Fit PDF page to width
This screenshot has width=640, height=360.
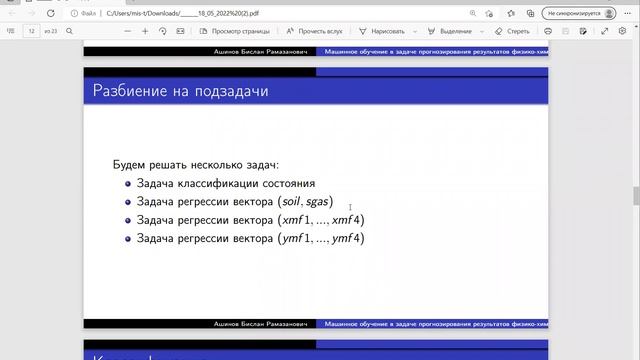tap(180, 31)
